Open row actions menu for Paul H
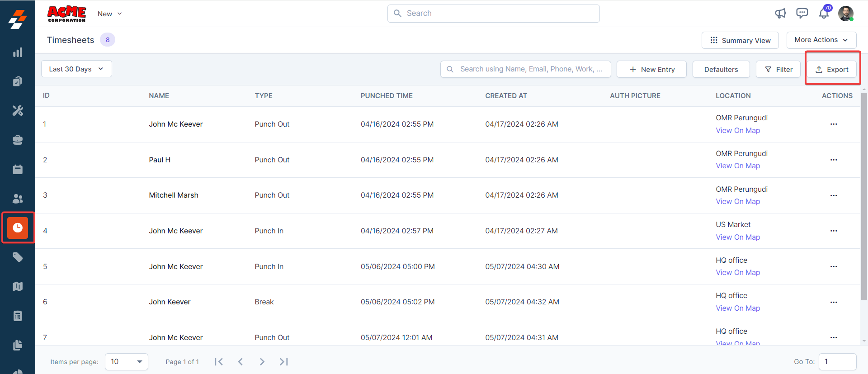Viewport: 868px width, 374px height. [834, 160]
